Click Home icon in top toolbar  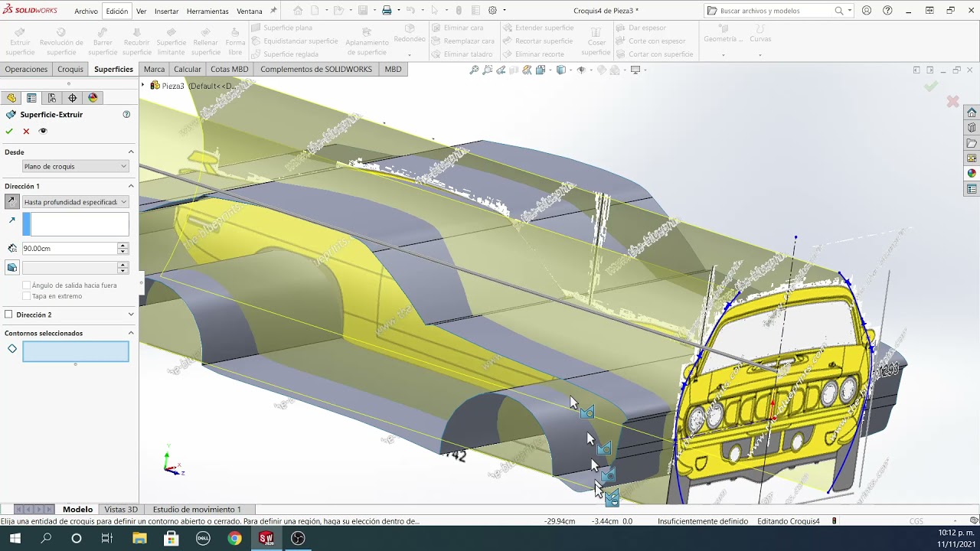pos(298,11)
